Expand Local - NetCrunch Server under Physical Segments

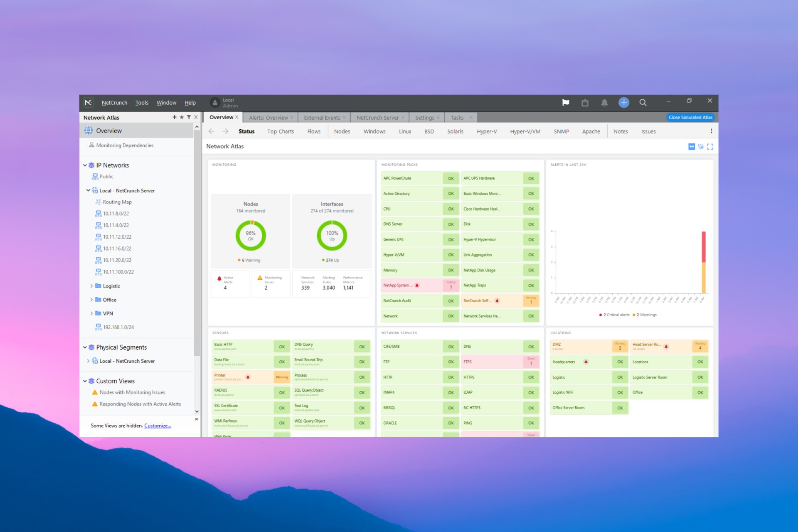[x=88, y=361]
